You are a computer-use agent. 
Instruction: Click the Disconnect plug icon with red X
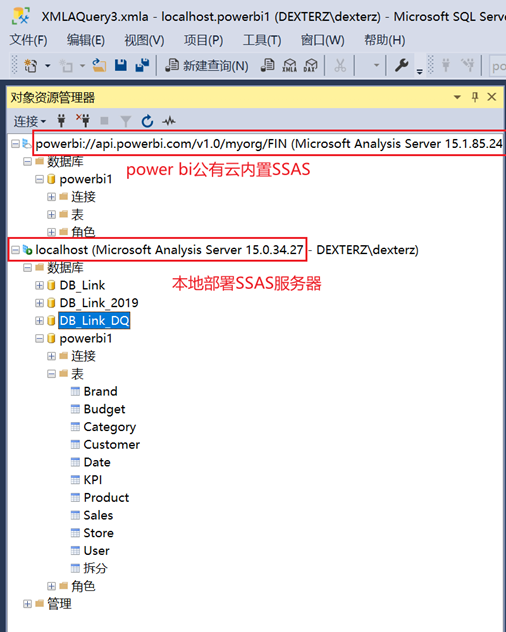click(x=83, y=121)
